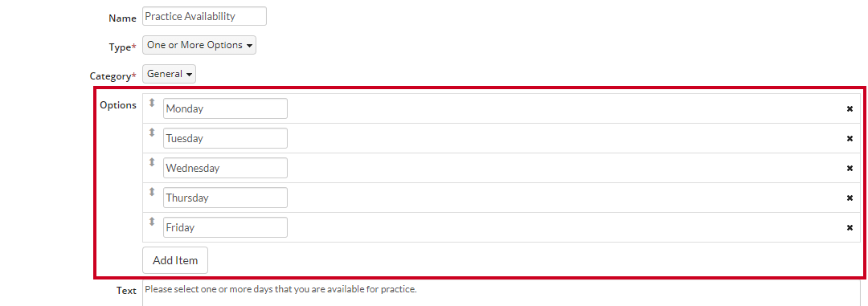Remove the Tuesday option
This screenshot has height=306, width=868.
point(850,139)
